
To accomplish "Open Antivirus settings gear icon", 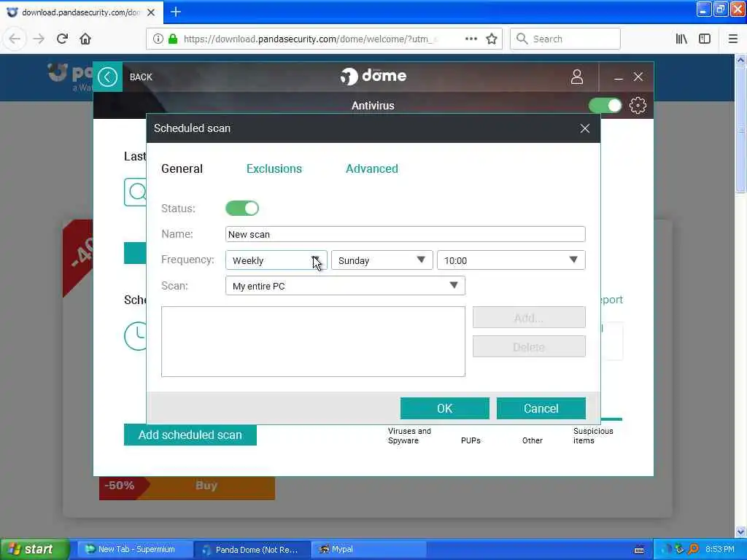I will coord(638,105).
